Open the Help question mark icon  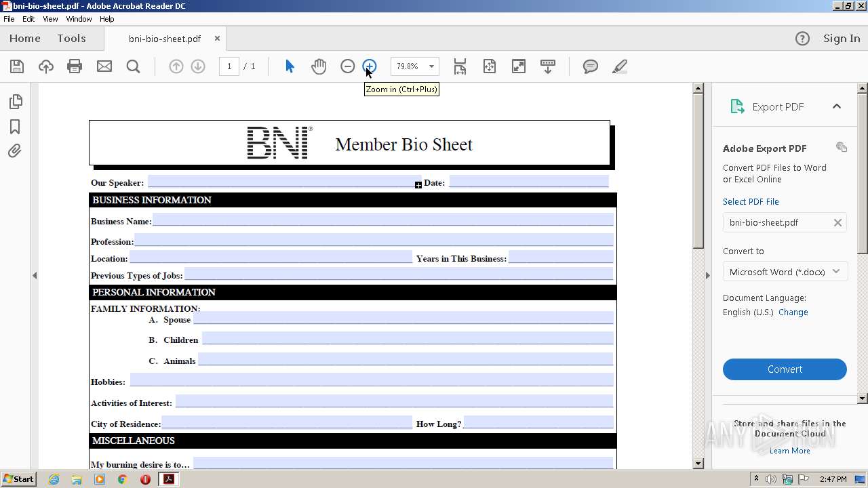click(802, 39)
